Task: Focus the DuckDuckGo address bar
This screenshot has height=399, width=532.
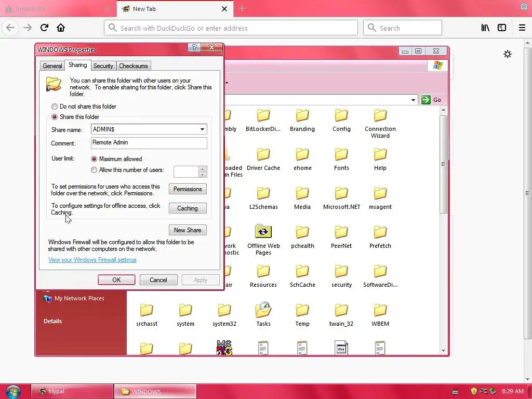Action: pyautogui.click(x=231, y=28)
